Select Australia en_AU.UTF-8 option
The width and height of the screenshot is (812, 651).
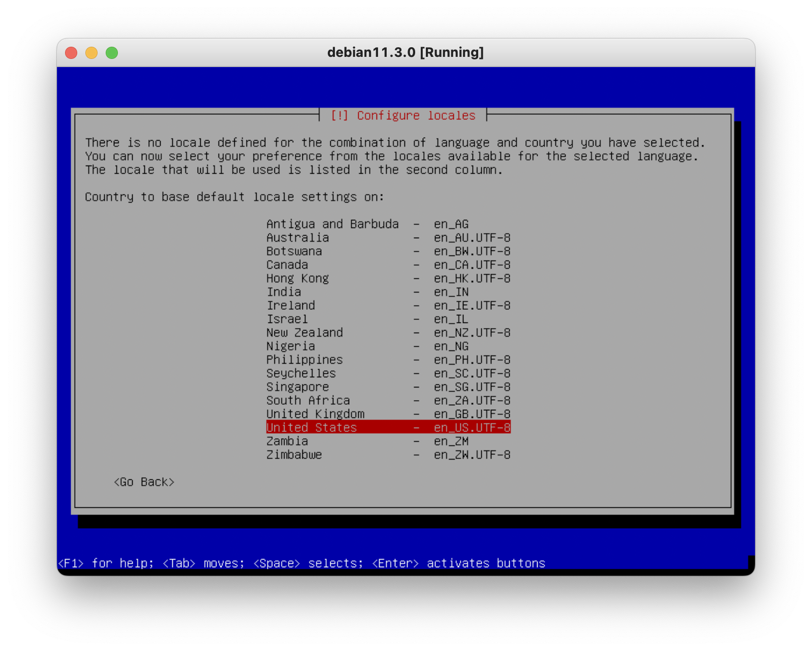(388, 238)
